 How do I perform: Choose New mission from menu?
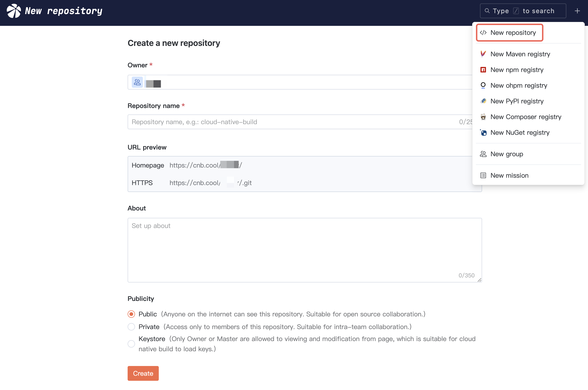tap(509, 175)
